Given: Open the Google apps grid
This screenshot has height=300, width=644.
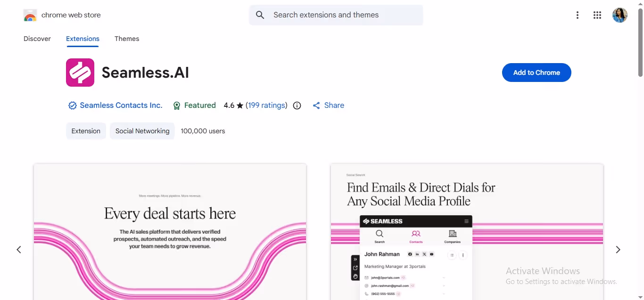Looking at the screenshot, I should tap(597, 15).
